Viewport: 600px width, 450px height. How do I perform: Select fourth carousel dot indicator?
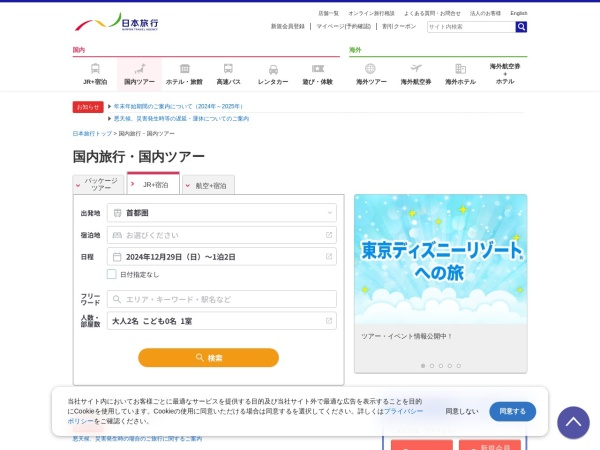pos(450,366)
